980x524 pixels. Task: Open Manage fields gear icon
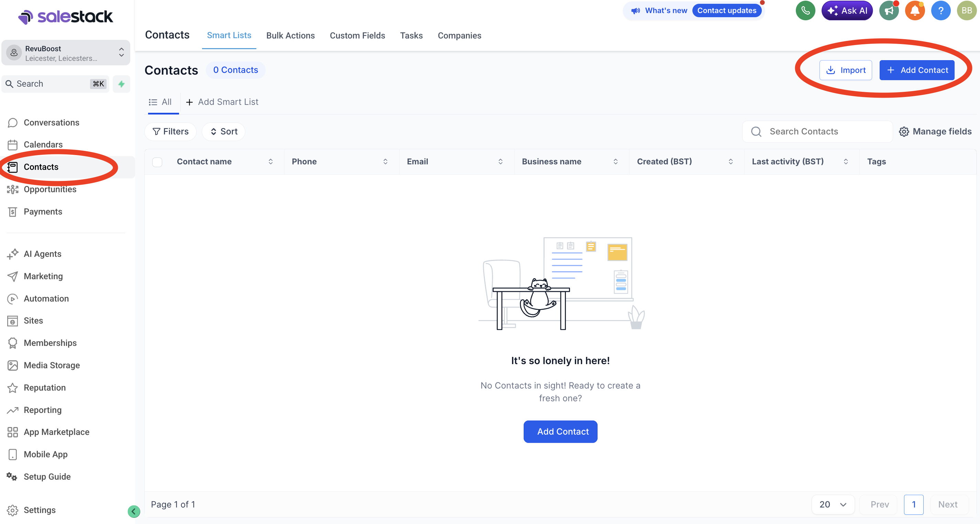pyautogui.click(x=904, y=132)
